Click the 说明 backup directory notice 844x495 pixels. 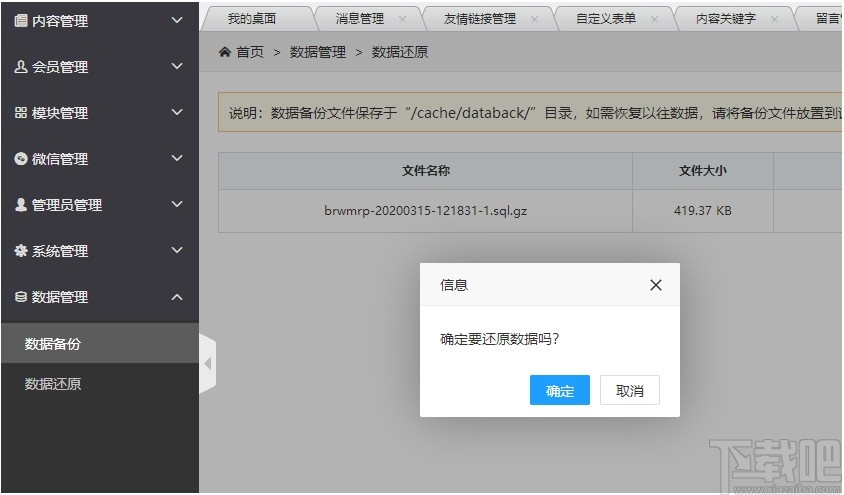(530, 112)
